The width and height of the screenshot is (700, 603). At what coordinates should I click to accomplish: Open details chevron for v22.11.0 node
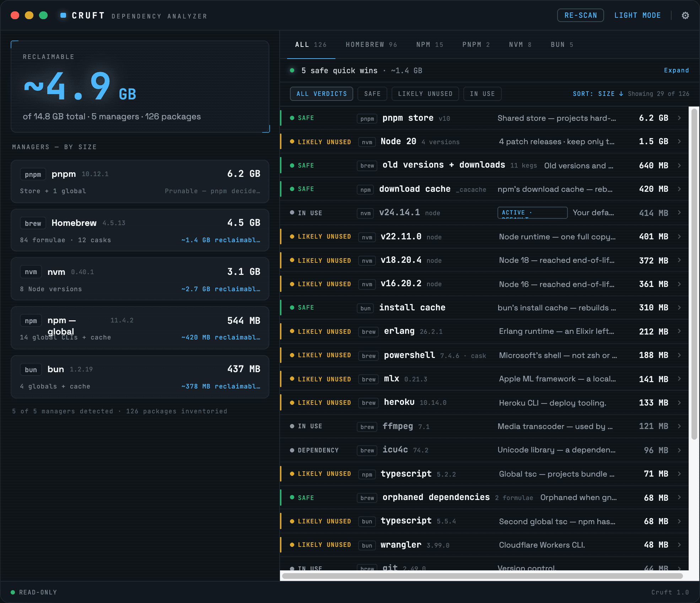point(679,237)
